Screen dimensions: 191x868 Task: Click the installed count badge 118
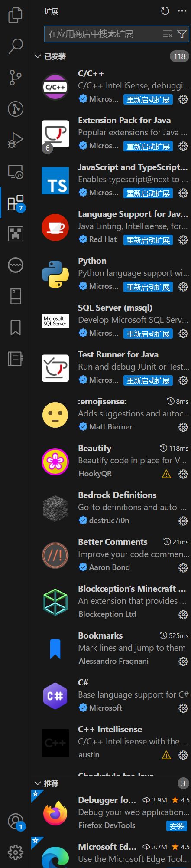[179, 56]
